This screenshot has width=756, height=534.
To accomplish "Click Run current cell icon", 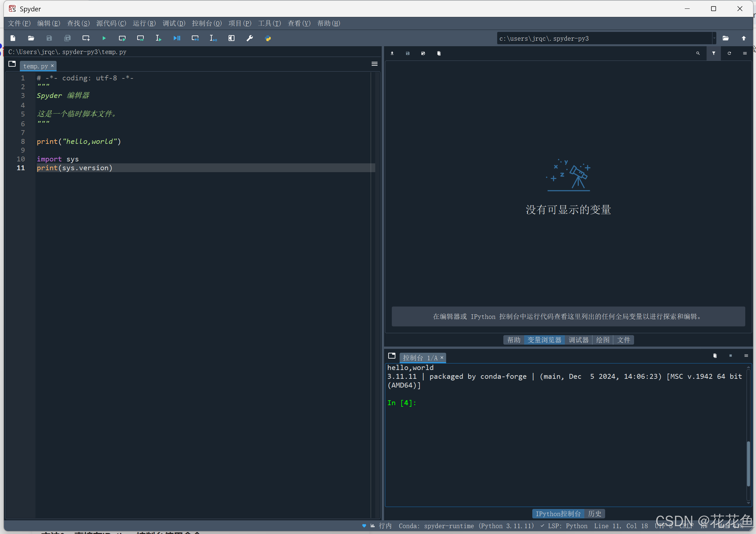I will [122, 38].
